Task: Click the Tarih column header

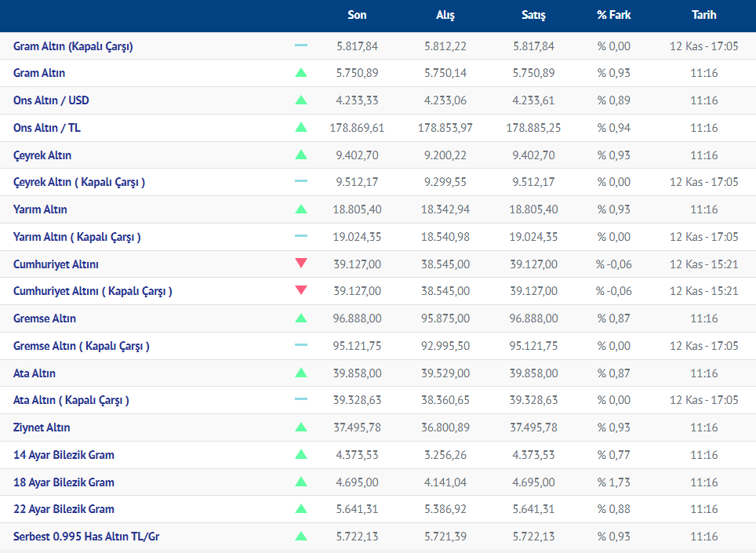Action: (703, 15)
